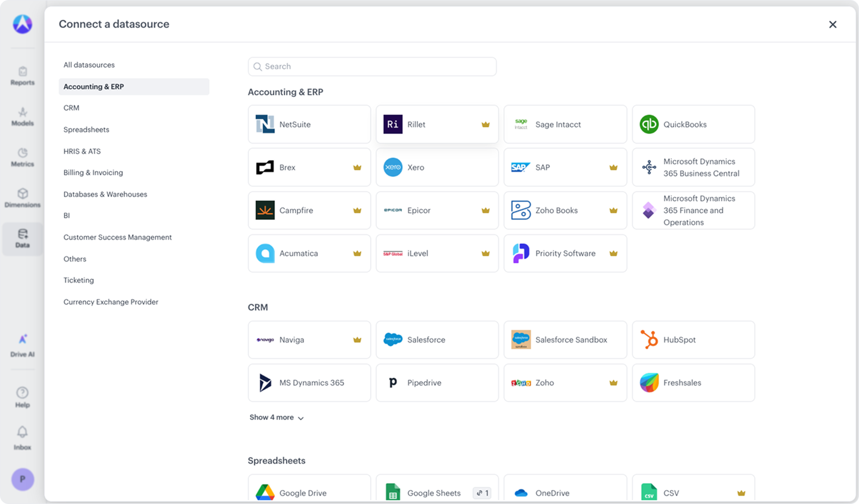The height and width of the screenshot is (504, 859).
Task: Select the Pipedrive CRM card
Action: click(x=437, y=383)
